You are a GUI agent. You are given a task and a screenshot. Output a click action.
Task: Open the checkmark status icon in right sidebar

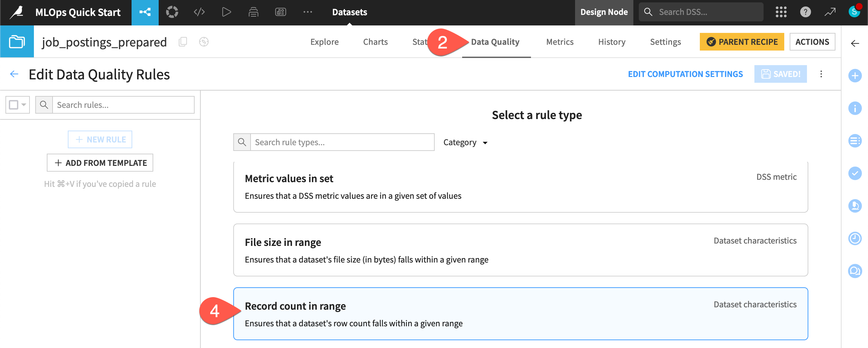click(x=855, y=174)
